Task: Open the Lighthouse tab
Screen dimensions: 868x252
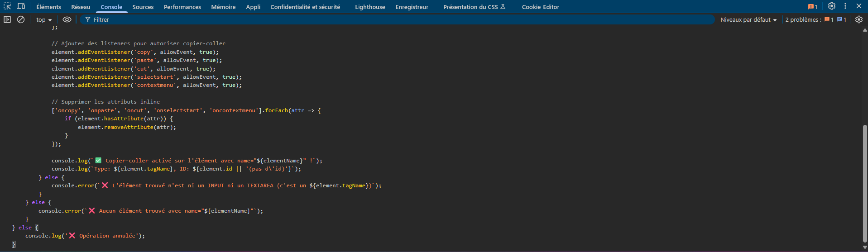Action: coord(369,7)
